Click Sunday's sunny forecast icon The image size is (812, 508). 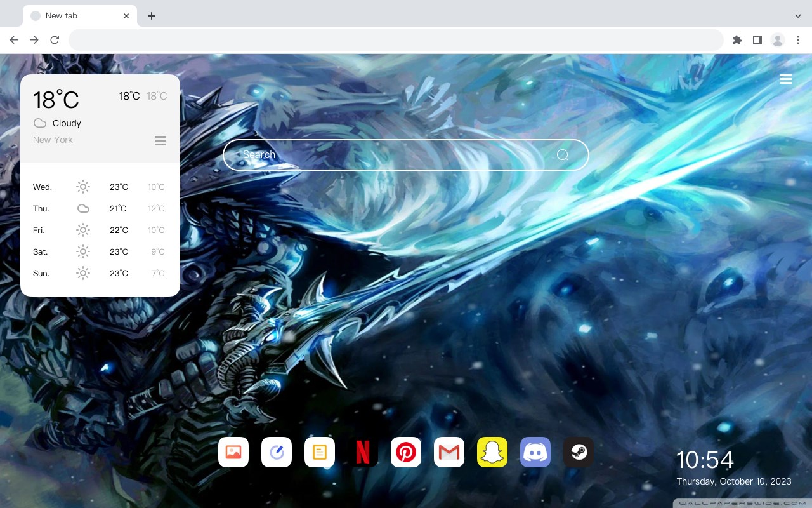[83, 273]
